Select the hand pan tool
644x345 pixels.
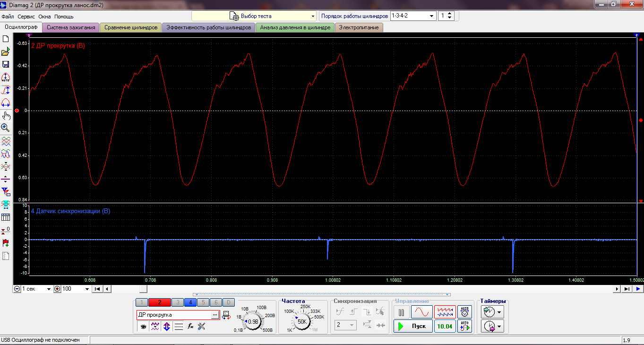[6, 115]
